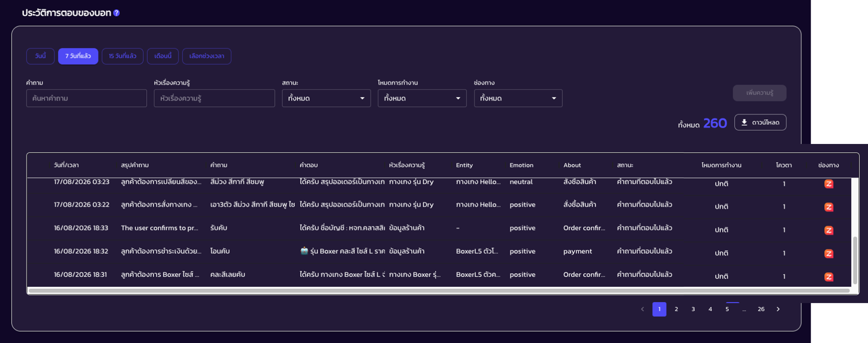Click the summary ลูกค้าต้องการ Boxer ไซส์ ...
This screenshot has width=868, height=343.
pyautogui.click(x=160, y=274)
